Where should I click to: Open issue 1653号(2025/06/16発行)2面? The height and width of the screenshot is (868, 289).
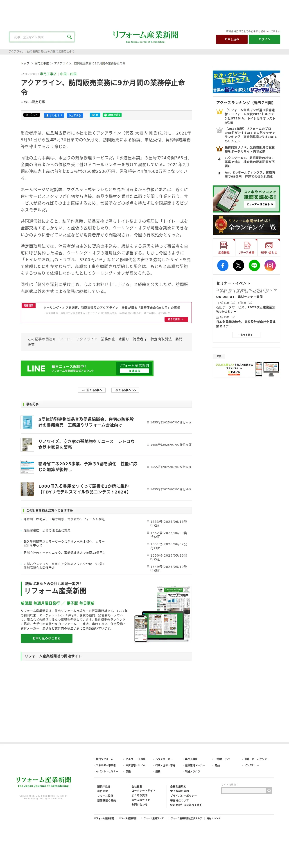tap(169, 523)
